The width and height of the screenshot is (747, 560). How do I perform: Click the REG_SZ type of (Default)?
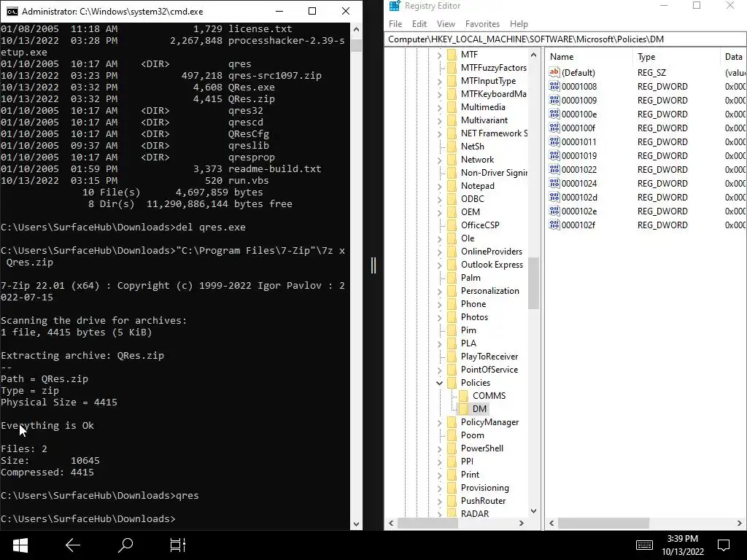pos(651,72)
